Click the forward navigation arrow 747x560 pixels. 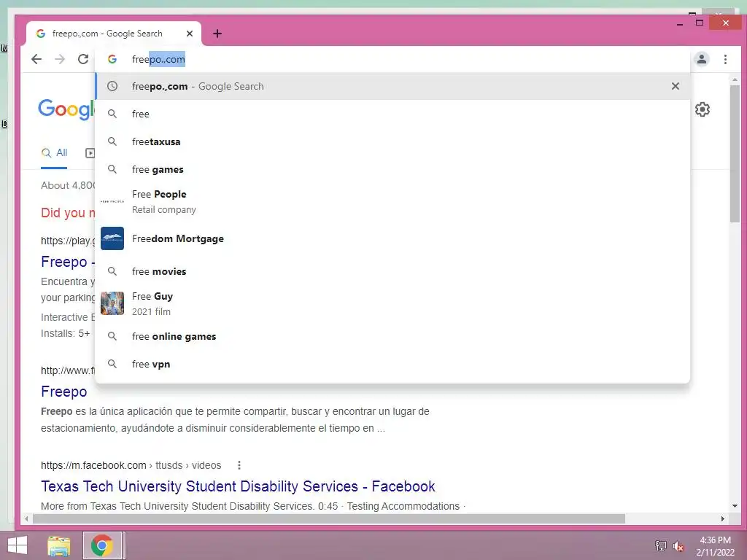tap(60, 59)
